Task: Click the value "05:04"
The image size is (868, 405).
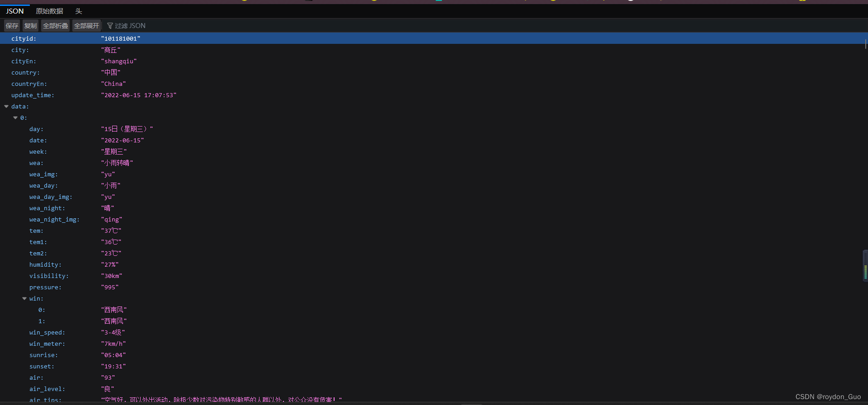Action: (x=113, y=355)
